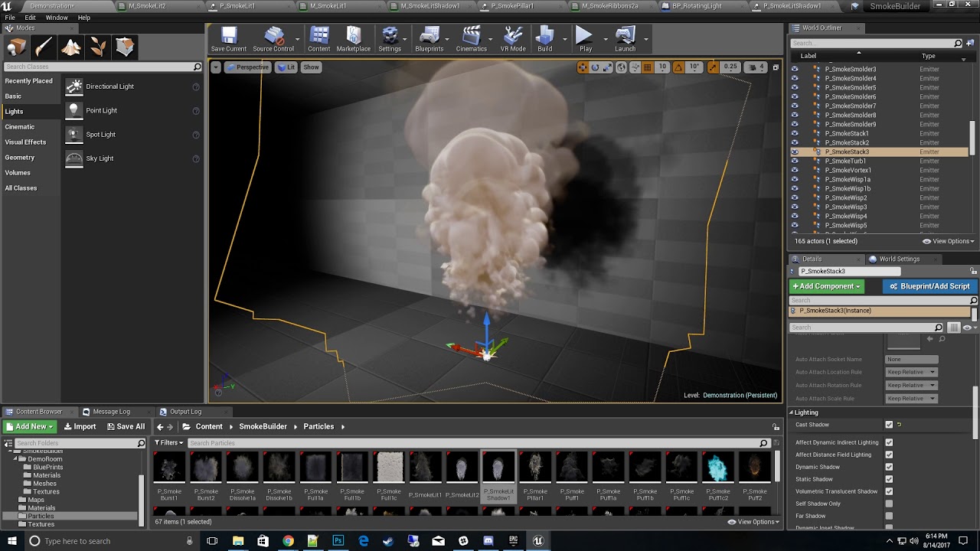The width and height of the screenshot is (980, 551).
Task: Toggle Affect Dynamic Indirect Lighting checkbox
Action: tap(889, 442)
